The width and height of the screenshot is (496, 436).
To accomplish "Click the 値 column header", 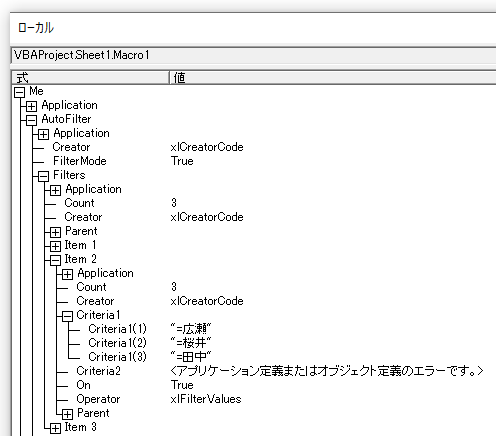I will pos(333,78).
